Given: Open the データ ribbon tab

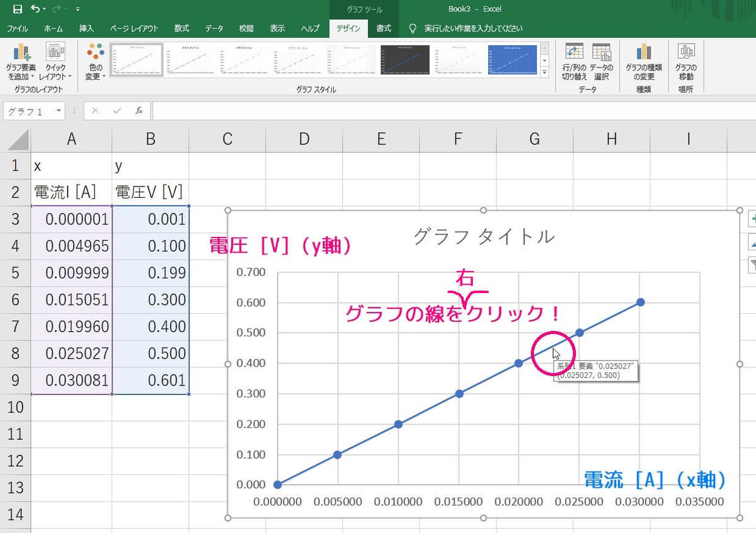Looking at the screenshot, I should [214, 28].
